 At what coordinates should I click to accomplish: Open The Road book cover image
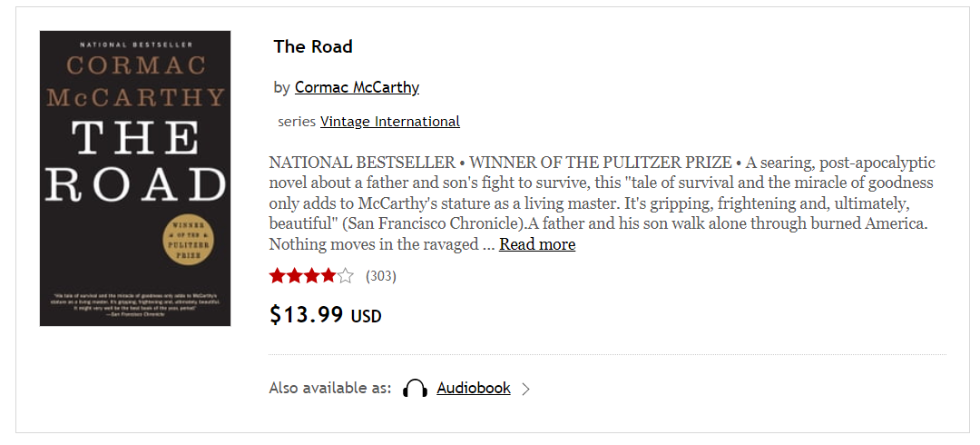135,178
